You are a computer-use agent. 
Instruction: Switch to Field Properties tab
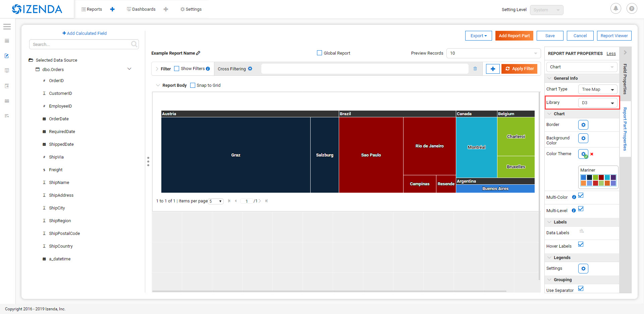[625, 79]
